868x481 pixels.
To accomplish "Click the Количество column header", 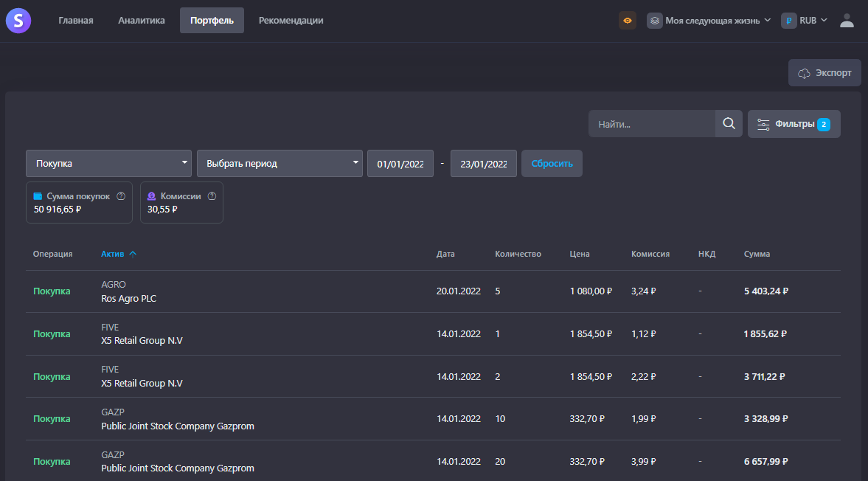I will point(518,254).
